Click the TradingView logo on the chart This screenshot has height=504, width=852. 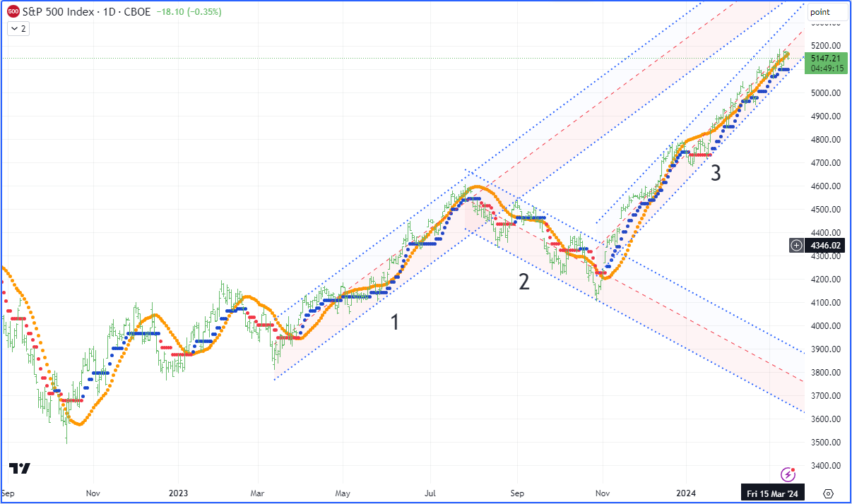click(x=20, y=469)
